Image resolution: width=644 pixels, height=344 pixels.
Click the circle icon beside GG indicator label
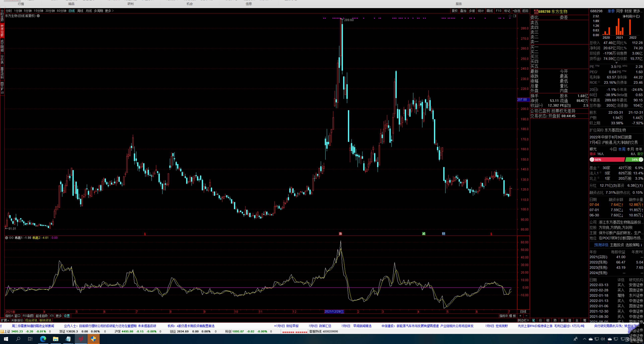tap(7, 238)
